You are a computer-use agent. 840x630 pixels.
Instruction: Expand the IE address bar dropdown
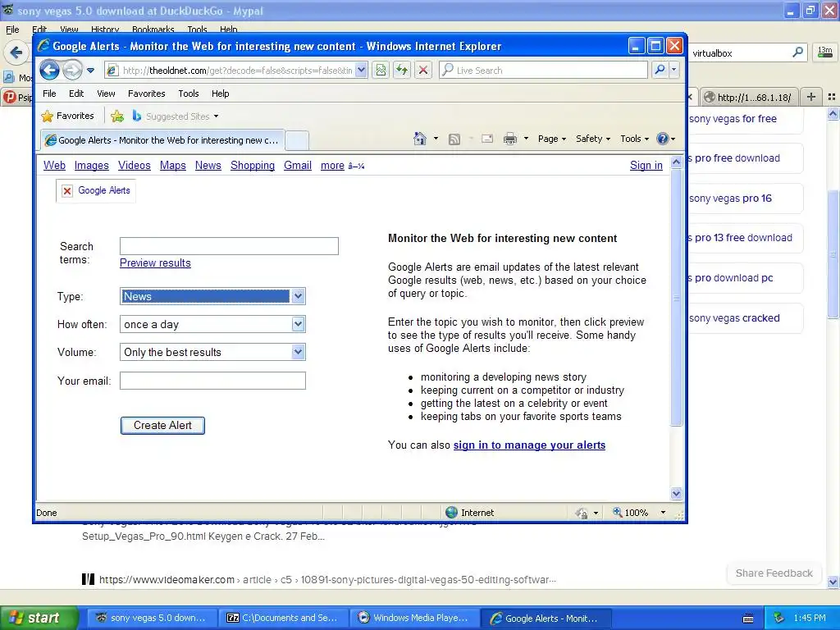tap(362, 71)
